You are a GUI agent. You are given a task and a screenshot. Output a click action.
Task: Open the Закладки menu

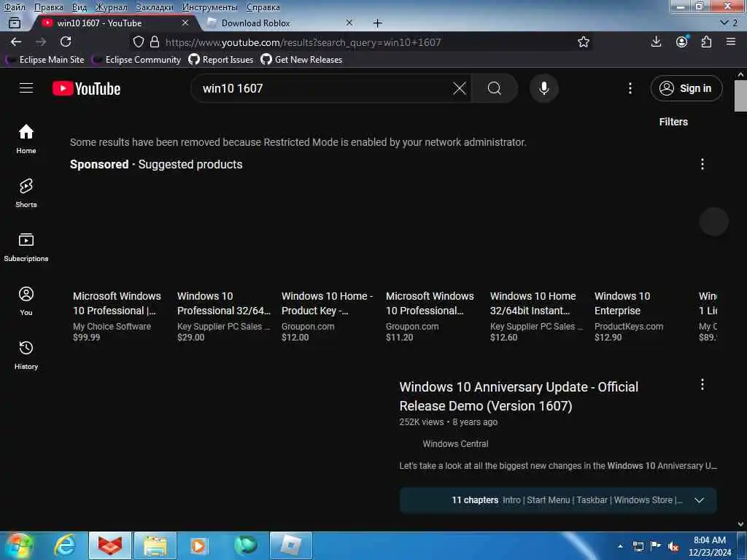[155, 7]
